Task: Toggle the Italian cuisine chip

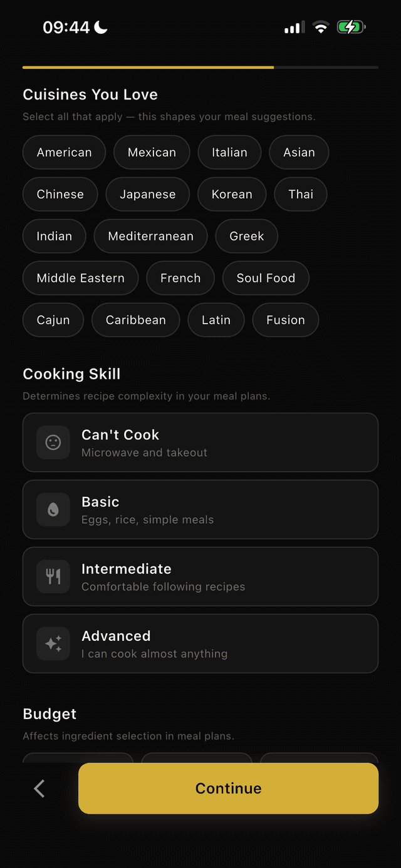Action: pos(229,152)
